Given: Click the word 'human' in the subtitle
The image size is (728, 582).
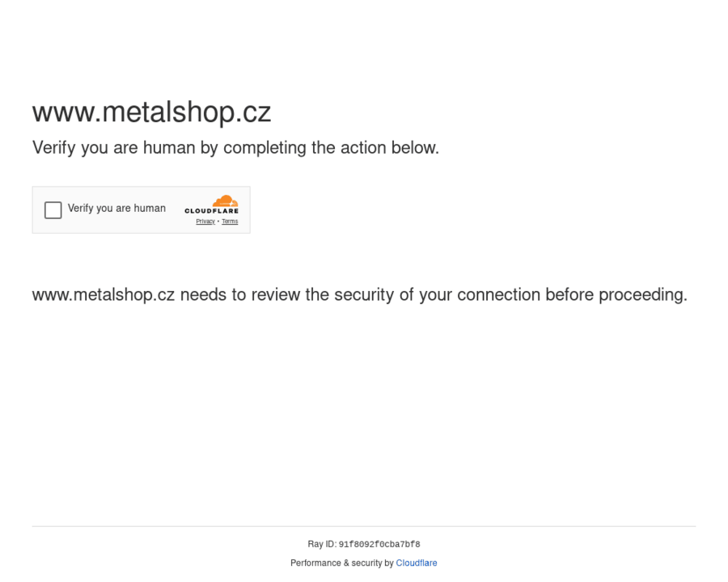Looking at the screenshot, I should (169, 148).
